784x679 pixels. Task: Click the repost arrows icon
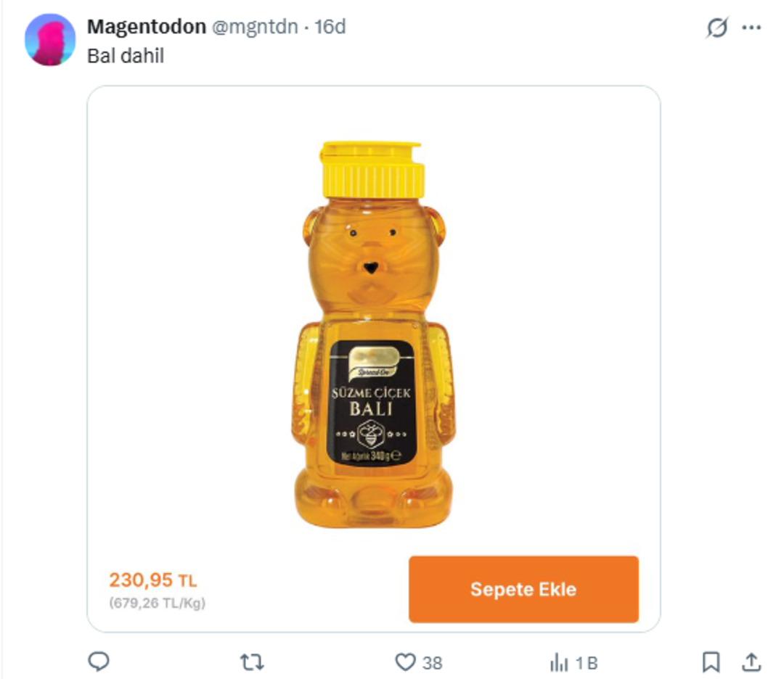[x=252, y=662]
